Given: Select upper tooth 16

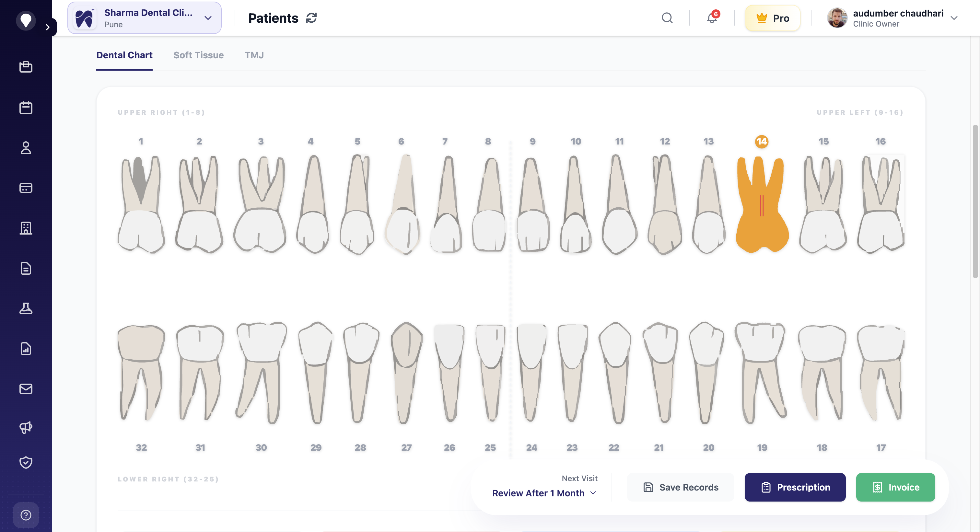Looking at the screenshot, I should [x=881, y=204].
